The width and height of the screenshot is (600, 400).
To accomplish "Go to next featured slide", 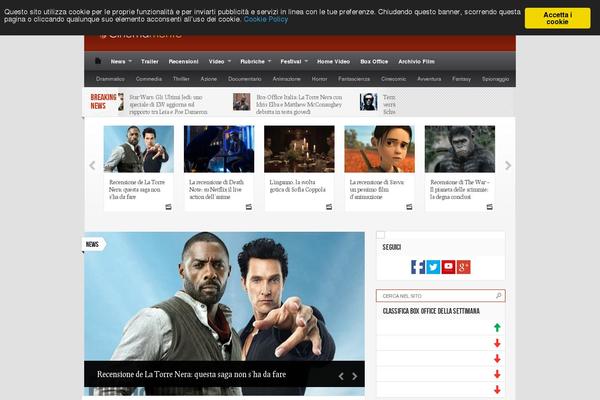I will point(355,376).
